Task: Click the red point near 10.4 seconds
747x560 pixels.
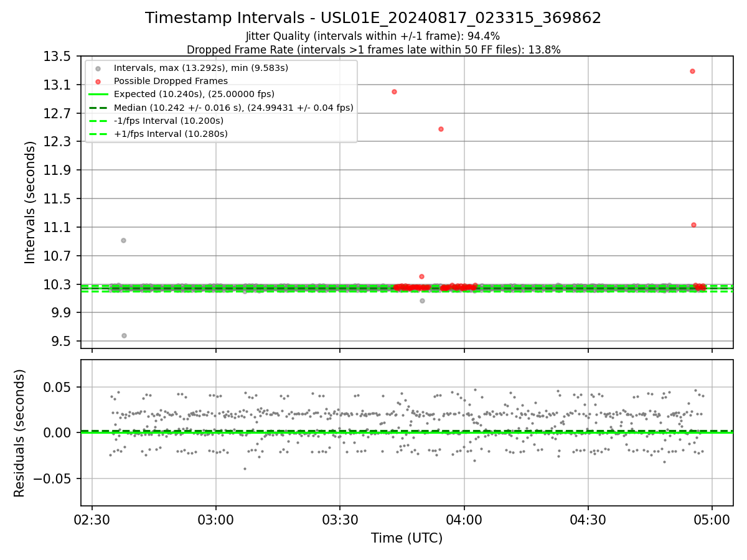Action: [421, 276]
